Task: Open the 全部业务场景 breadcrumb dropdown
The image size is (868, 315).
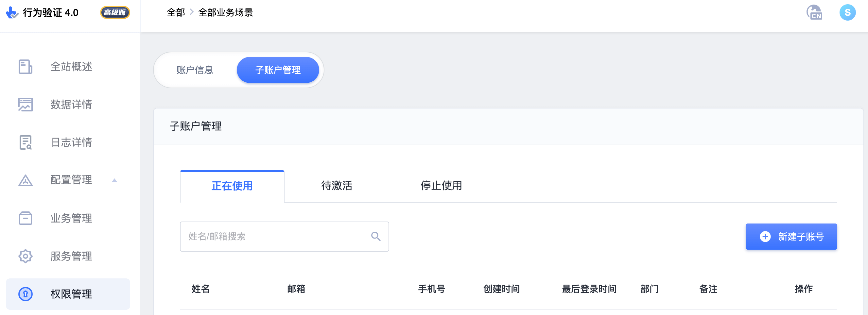Action: pos(226,12)
